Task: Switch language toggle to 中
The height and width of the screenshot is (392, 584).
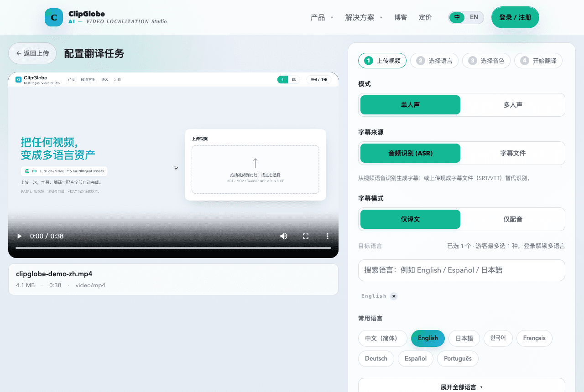Action: click(x=457, y=17)
